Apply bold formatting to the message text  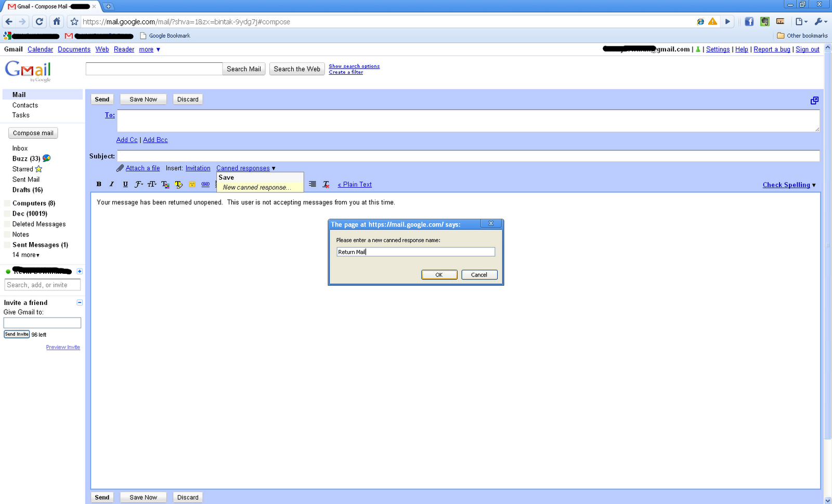click(x=98, y=184)
